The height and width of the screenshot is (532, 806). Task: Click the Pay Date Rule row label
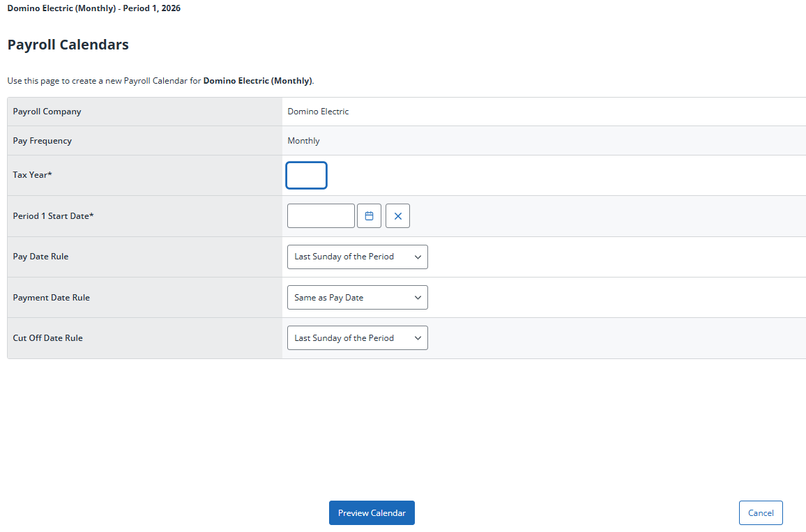(x=40, y=257)
